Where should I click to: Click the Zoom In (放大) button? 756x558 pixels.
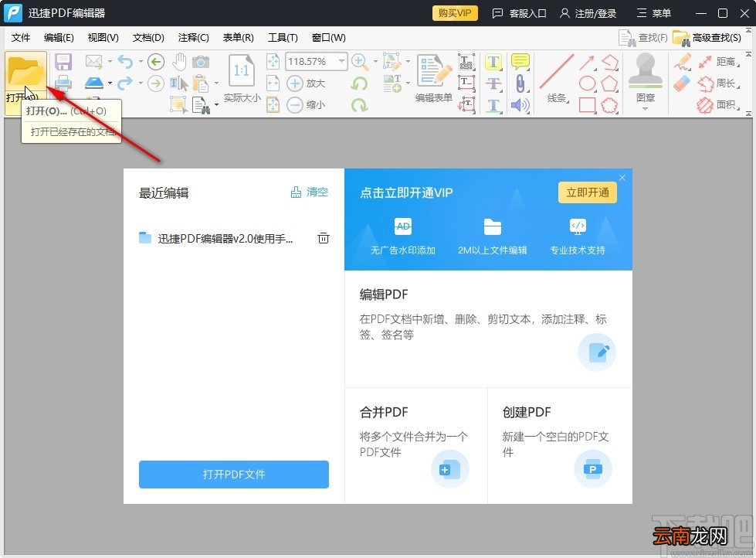[306, 83]
